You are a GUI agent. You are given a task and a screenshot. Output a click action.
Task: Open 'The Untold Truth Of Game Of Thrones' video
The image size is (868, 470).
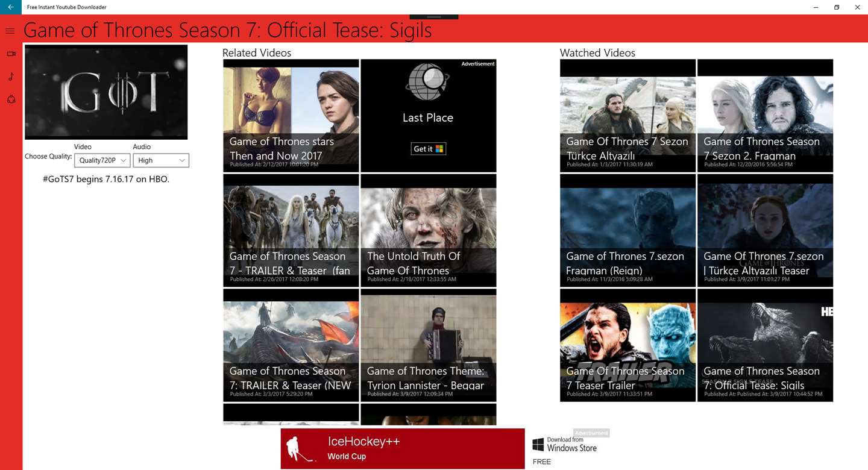click(429, 231)
